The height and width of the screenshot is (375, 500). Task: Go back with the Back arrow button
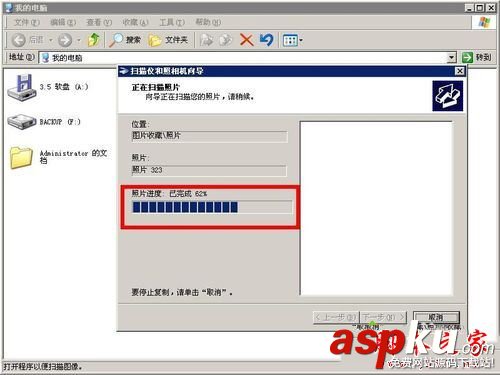[19, 40]
